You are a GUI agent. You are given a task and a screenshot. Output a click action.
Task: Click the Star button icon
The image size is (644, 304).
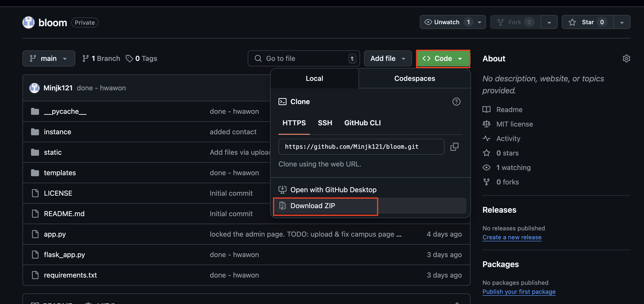(x=572, y=22)
